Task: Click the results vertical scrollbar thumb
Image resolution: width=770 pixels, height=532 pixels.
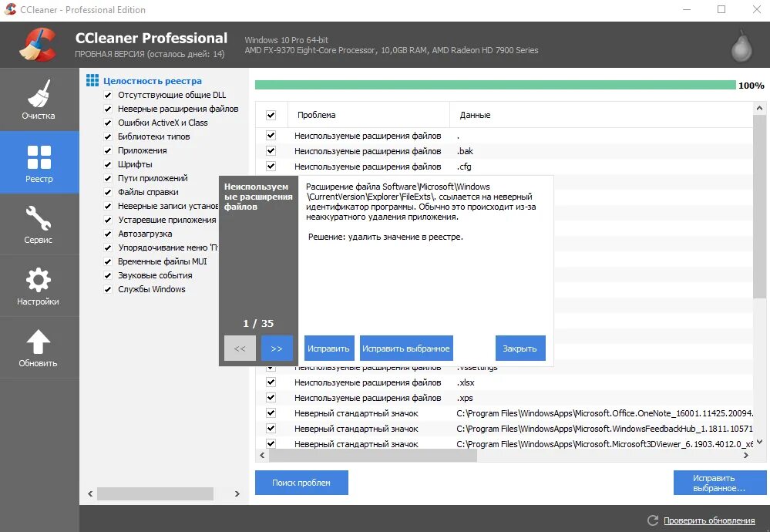Action: tap(759, 206)
